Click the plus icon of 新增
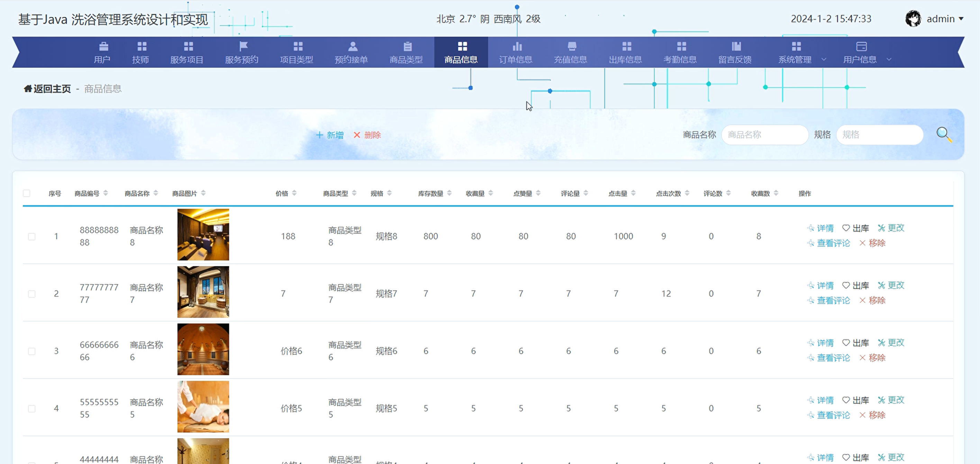The width and height of the screenshot is (980, 464). point(319,135)
